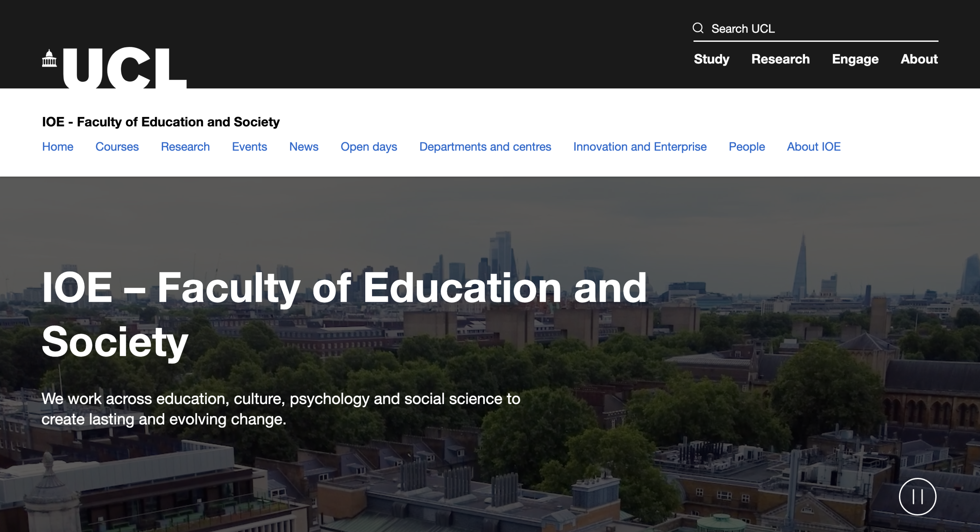Click the IOE faculty title above navigation

click(160, 122)
